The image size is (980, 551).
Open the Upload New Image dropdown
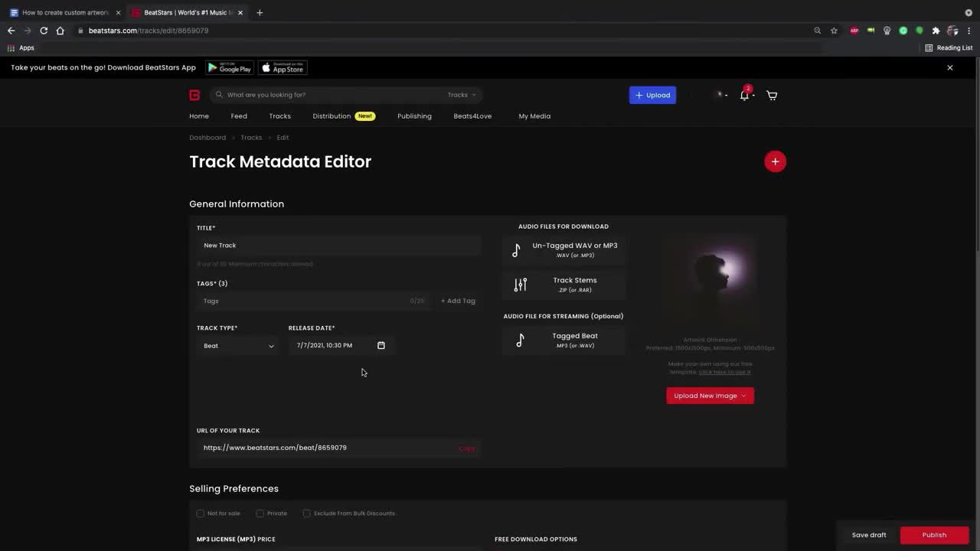710,396
